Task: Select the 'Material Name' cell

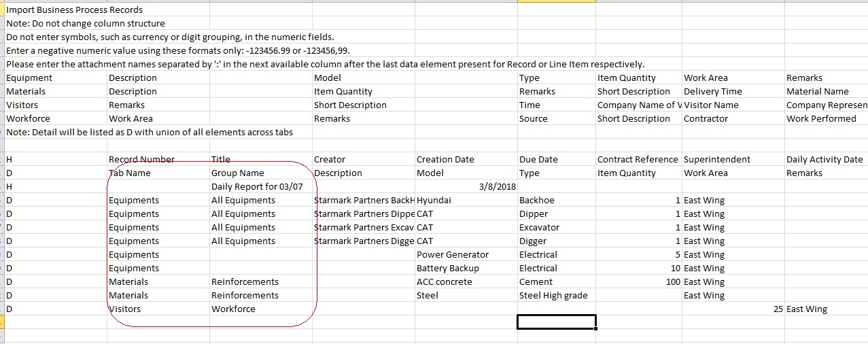Action: pos(826,91)
